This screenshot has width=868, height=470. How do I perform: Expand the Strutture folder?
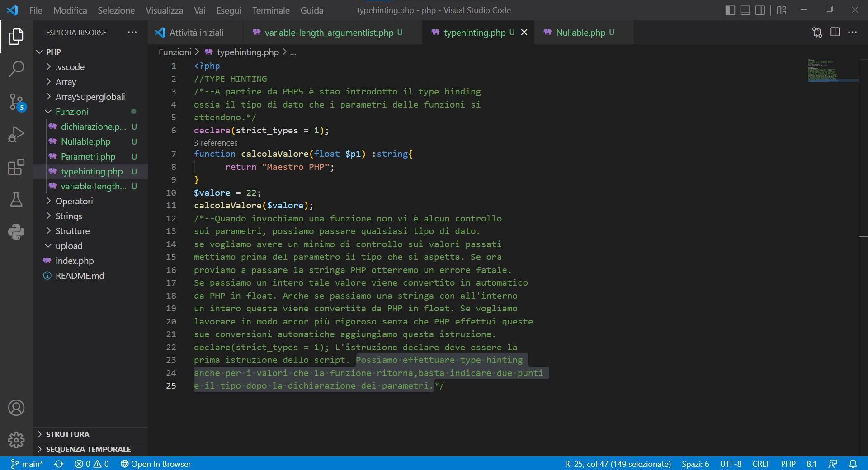(x=90, y=231)
